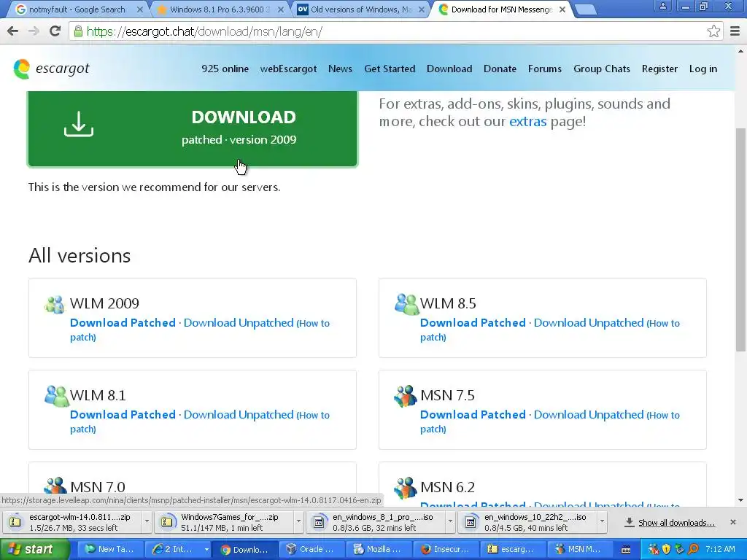Open News in the site navigation

point(340,69)
